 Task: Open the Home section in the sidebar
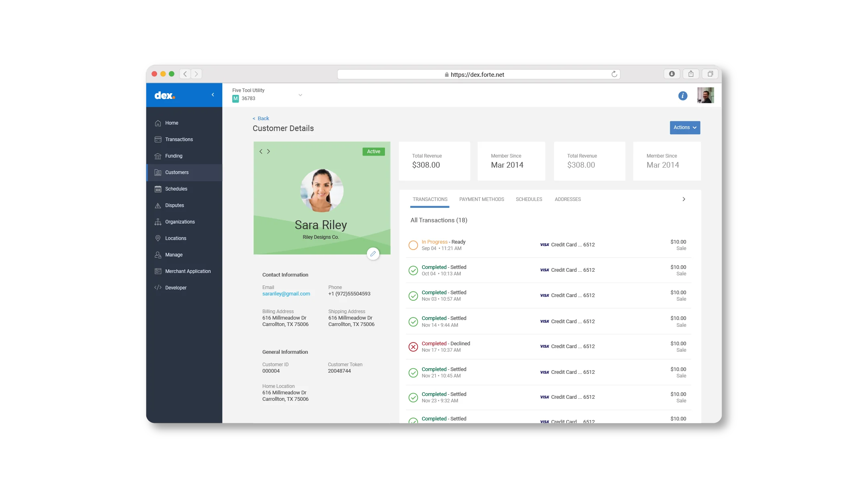pos(172,123)
